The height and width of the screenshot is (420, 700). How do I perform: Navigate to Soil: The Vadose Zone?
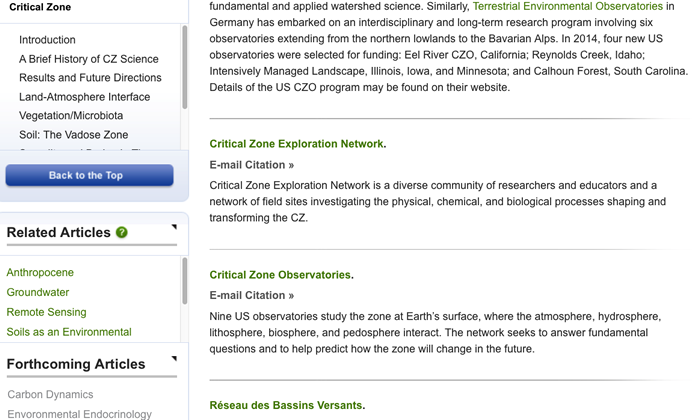(x=74, y=135)
